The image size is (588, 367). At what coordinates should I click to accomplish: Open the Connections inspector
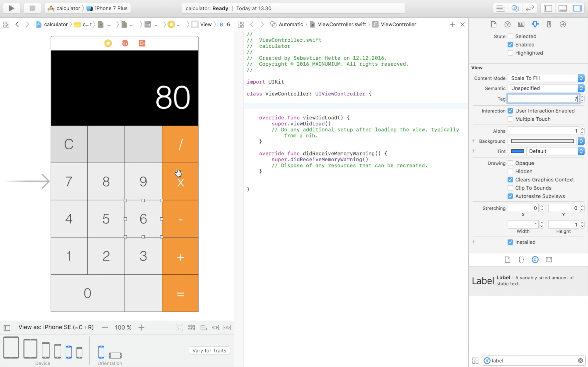563,24
